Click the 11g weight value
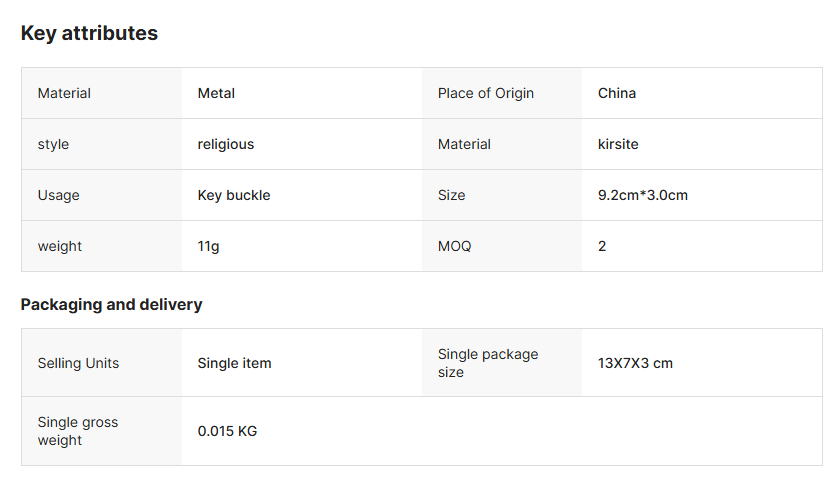The image size is (831, 483). tap(208, 247)
